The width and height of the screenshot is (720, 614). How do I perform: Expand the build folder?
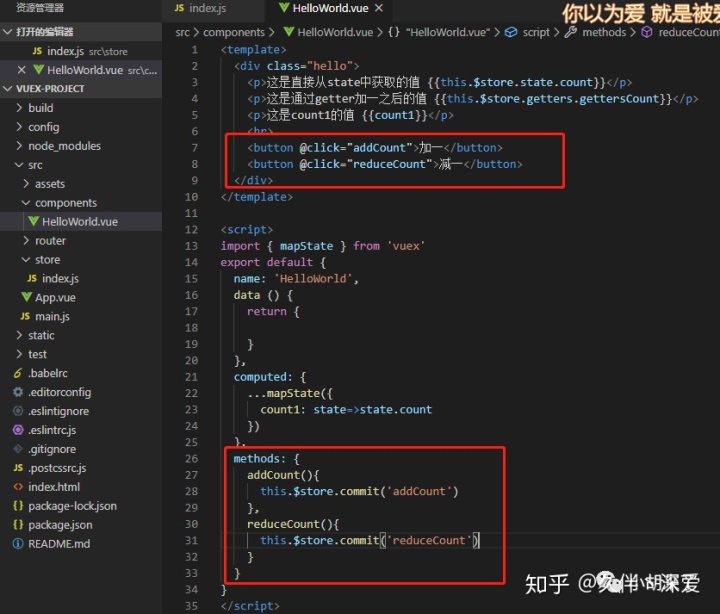click(x=81, y=108)
